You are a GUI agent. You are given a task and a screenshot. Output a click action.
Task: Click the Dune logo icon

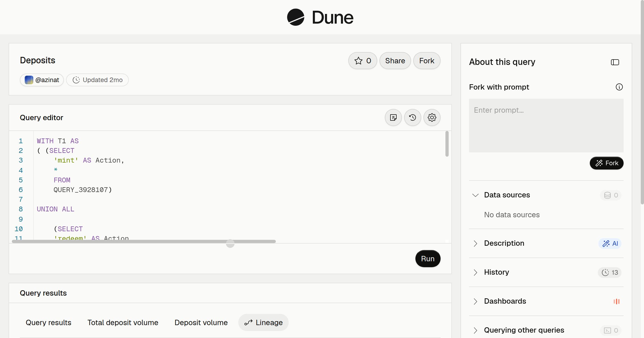tap(295, 17)
